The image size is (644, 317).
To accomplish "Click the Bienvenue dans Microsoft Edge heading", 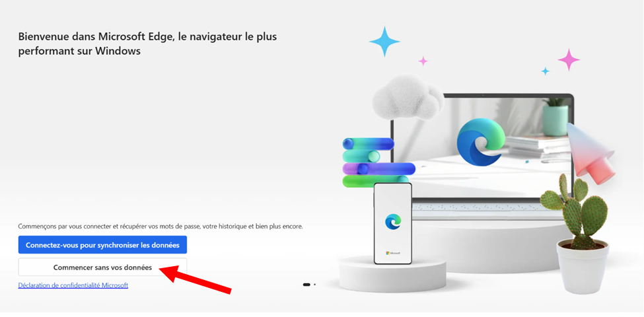I will pyautogui.click(x=147, y=44).
